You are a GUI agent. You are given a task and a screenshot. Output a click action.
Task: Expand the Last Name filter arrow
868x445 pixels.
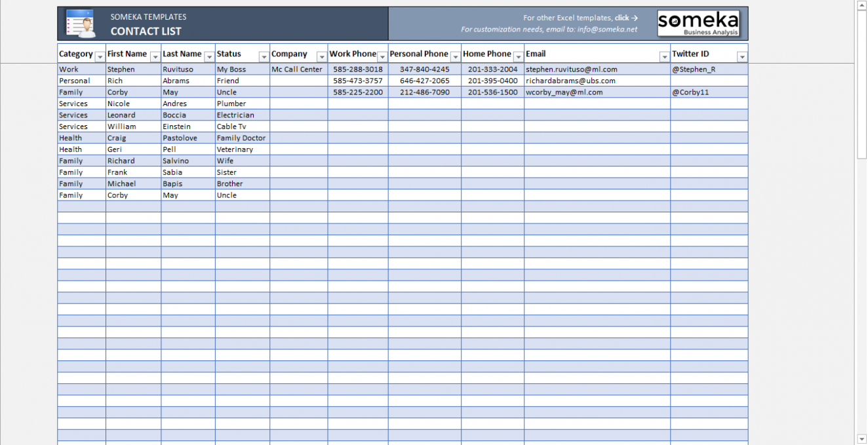209,57
